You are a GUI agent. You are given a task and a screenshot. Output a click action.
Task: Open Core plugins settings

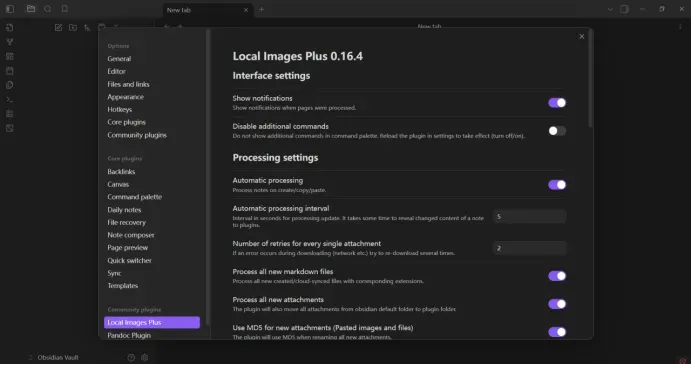(x=126, y=122)
